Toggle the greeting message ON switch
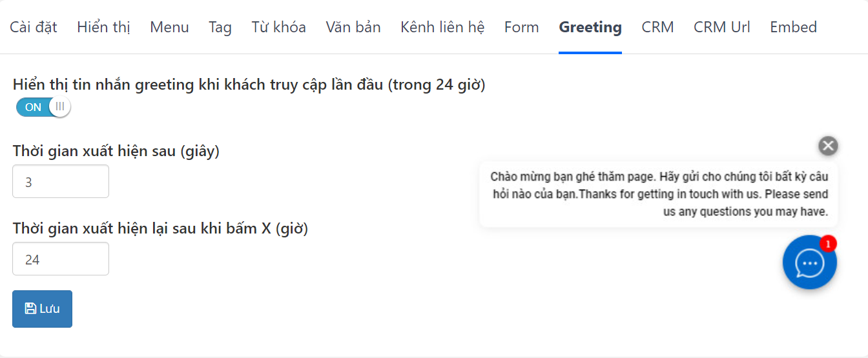 click(x=43, y=107)
